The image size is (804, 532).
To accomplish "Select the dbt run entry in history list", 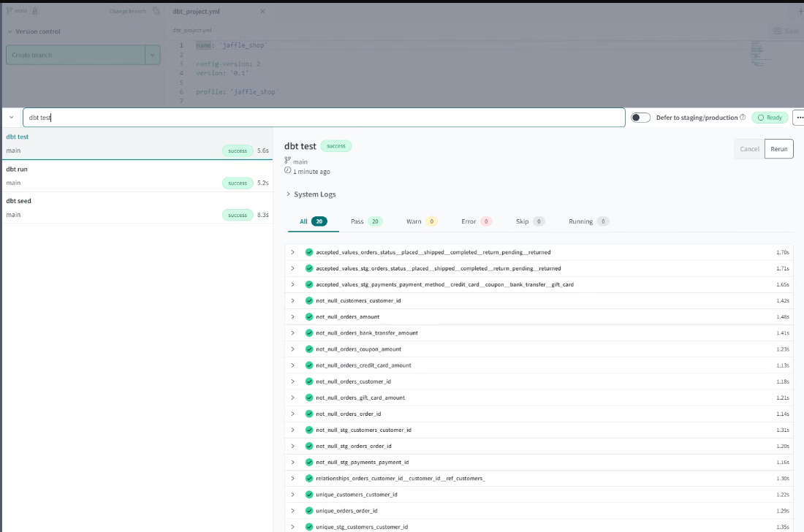I will (x=137, y=176).
